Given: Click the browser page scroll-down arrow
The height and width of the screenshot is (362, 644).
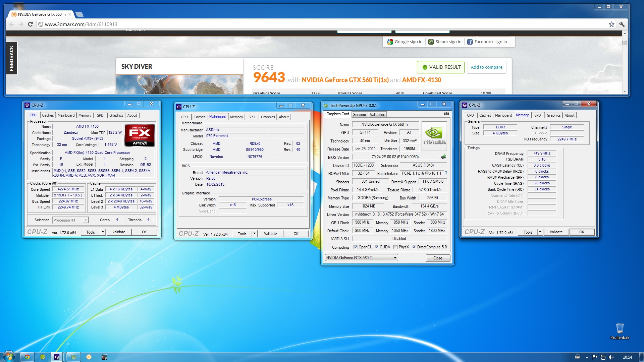Looking at the screenshot, I should 625,91.
